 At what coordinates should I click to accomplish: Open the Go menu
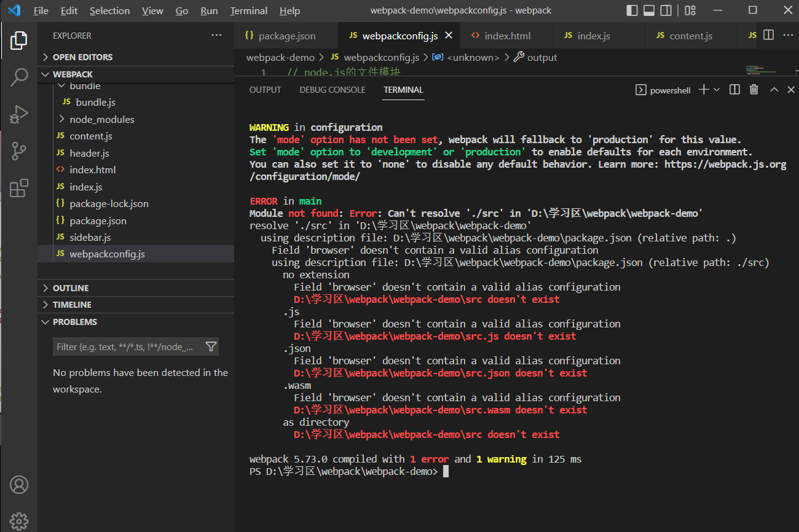point(182,11)
